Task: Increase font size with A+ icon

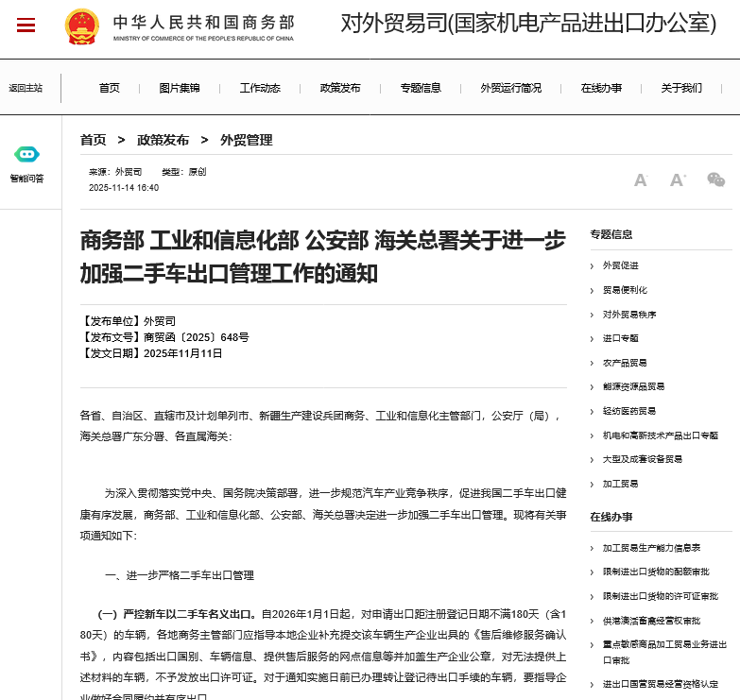Action: [x=678, y=179]
